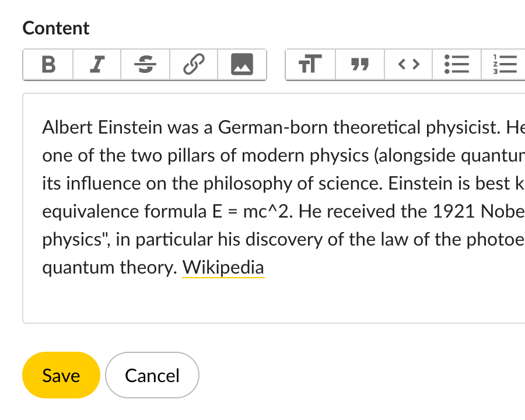Insert a hyperlink with chain icon
Viewport: 525px width, 420px height.
click(194, 64)
